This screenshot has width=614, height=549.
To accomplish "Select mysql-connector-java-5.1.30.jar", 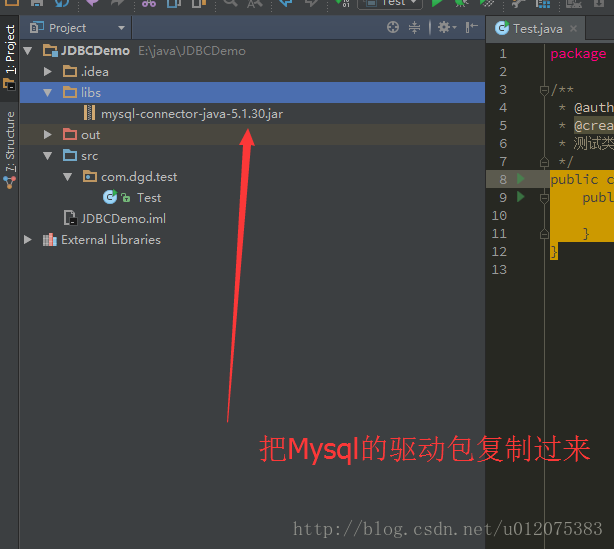I will [192, 114].
